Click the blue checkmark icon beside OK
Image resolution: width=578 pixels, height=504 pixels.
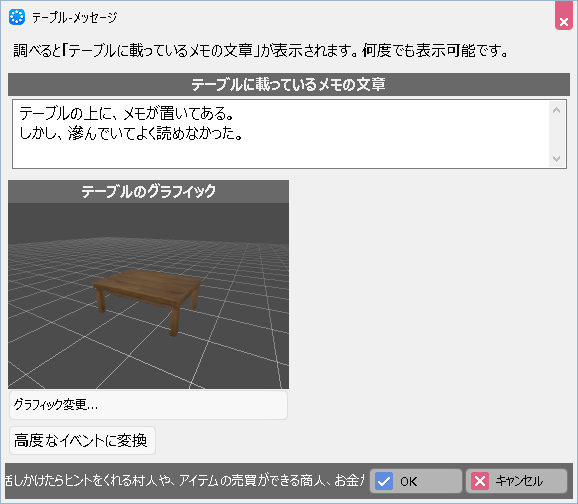[384, 481]
